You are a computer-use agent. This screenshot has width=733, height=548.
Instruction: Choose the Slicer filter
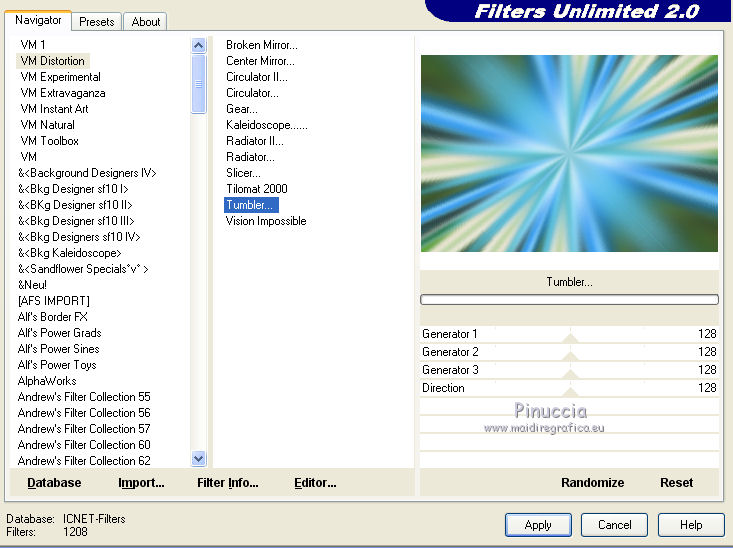tap(243, 173)
